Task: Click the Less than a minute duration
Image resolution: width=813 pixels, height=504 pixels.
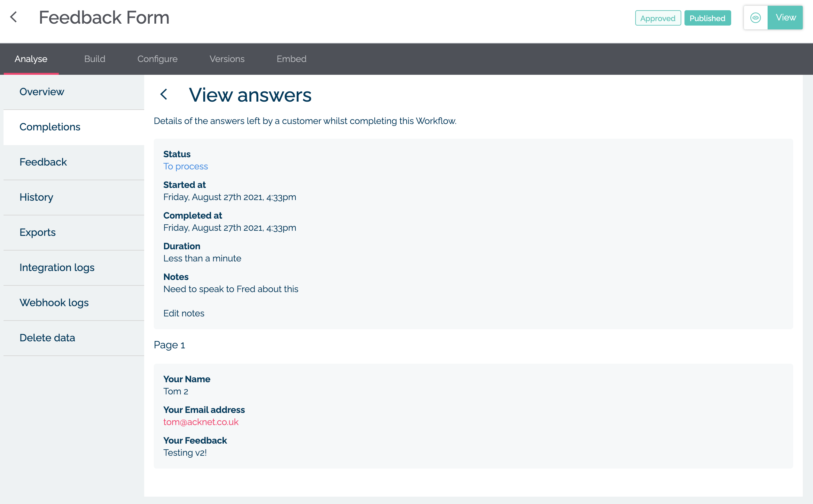Action: [202, 258]
